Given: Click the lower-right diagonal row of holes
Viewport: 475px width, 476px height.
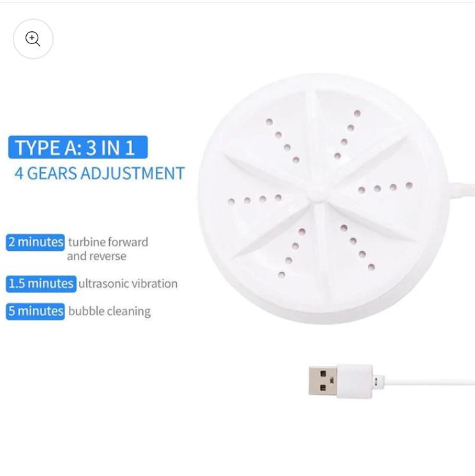Looking at the screenshot, I should tap(358, 248).
